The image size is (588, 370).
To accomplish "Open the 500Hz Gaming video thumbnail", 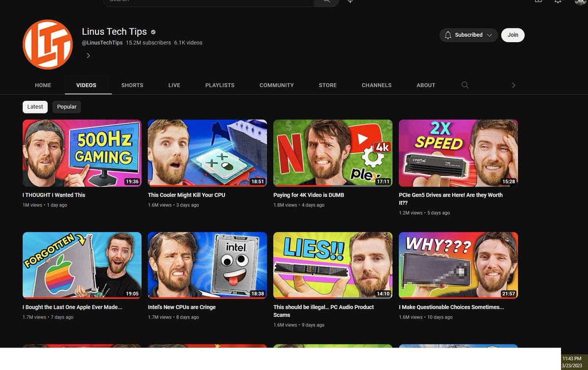I will [82, 153].
